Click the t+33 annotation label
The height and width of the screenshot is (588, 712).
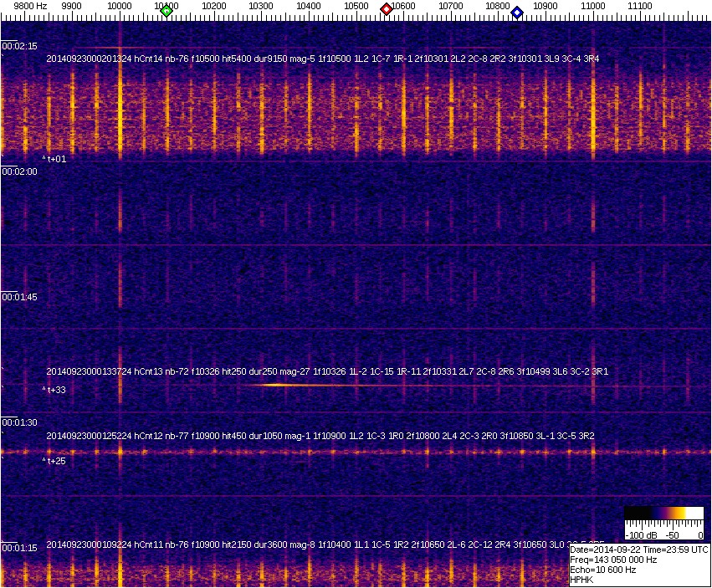click(x=55, y=390)
